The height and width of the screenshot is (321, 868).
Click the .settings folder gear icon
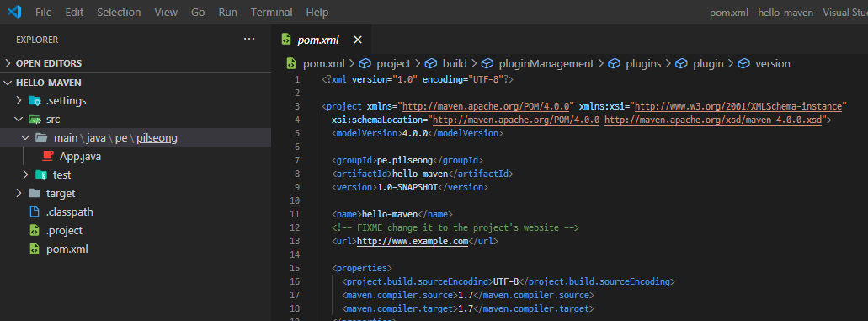tap(35, 101)
